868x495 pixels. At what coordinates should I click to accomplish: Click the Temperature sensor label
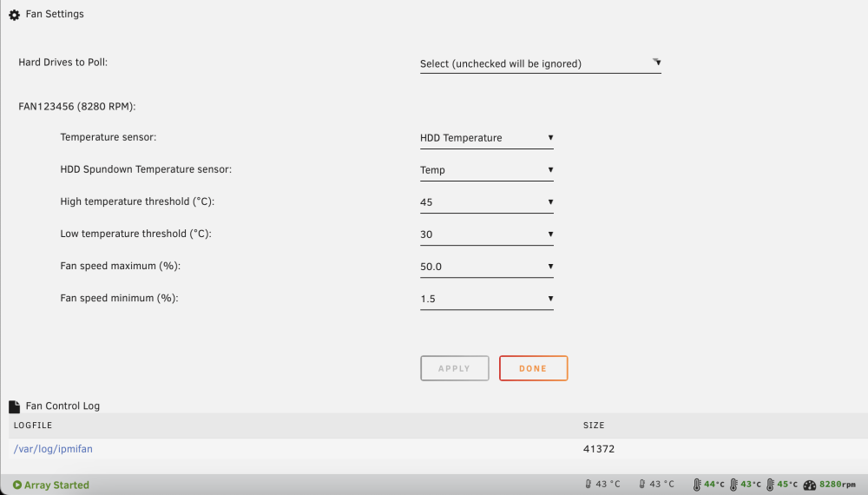click(108, 136)
